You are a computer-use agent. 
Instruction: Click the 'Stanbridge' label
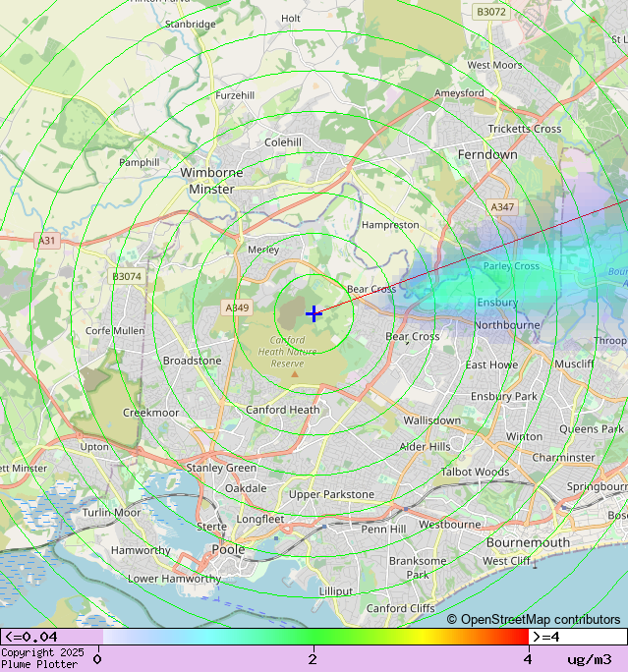coord(191,25)
